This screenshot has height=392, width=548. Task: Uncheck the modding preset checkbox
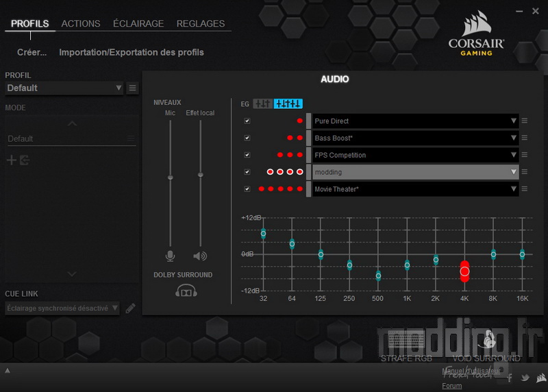pos(247,172)
